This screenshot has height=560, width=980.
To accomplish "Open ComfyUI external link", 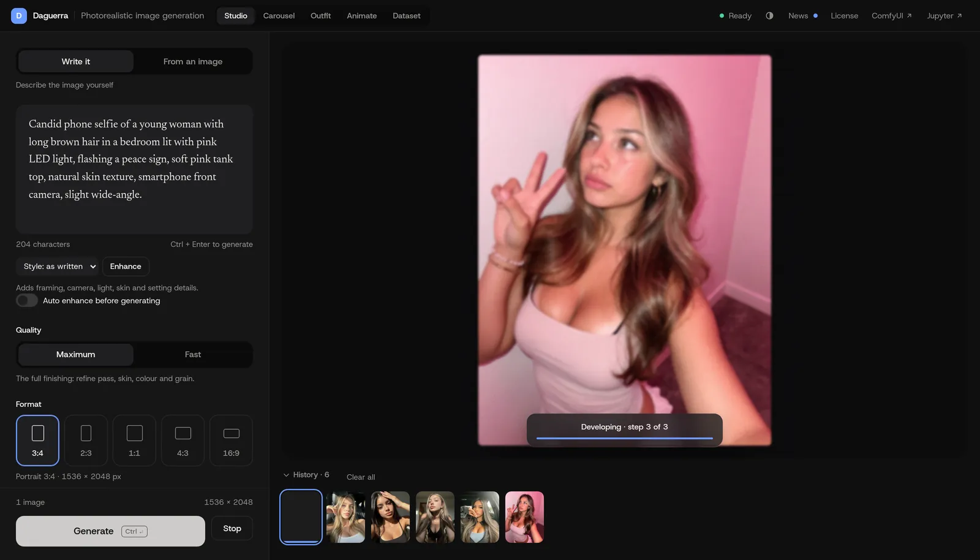I will coord(891,15).
